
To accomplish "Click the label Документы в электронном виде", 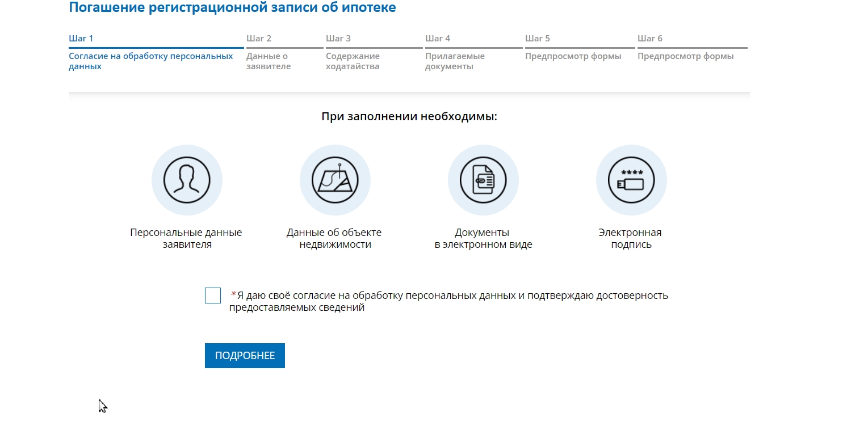I will coord(483,239).
